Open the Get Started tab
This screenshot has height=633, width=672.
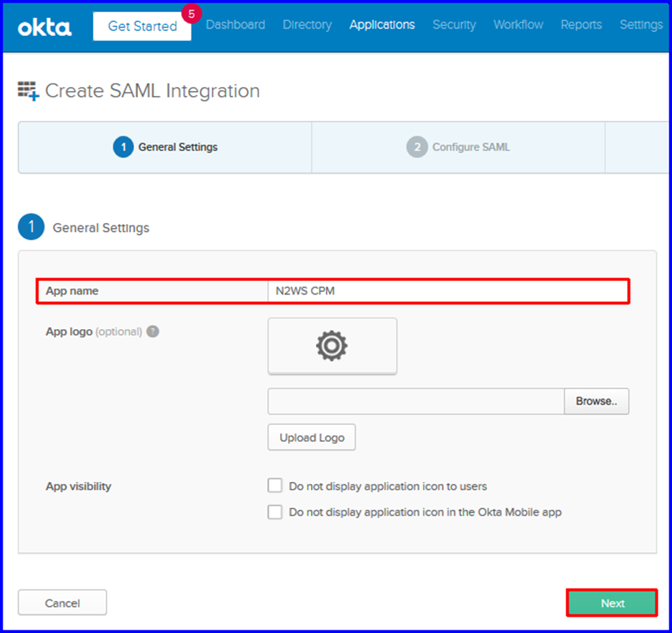pyautogui.click(x=142, y=26)
